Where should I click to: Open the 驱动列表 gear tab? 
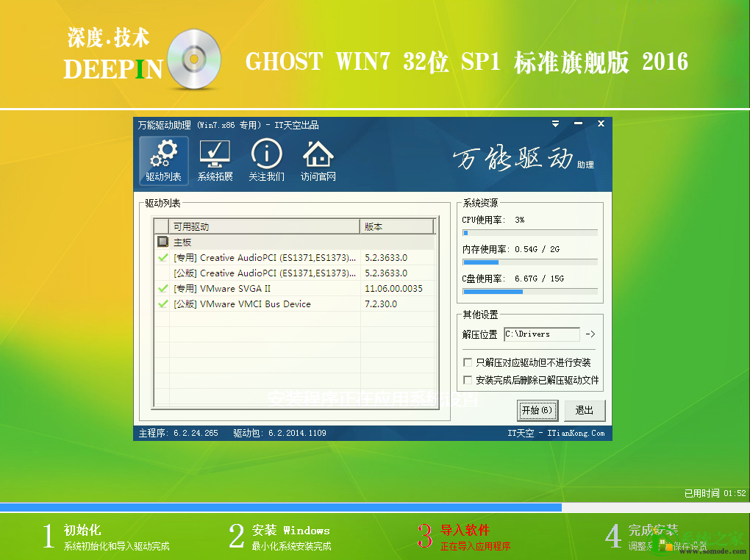coord(163,161)
